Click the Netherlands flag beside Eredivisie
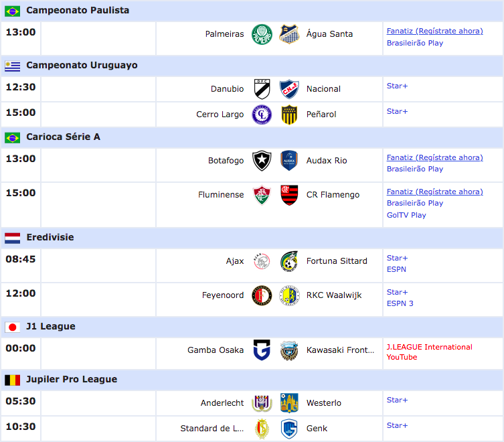 pos(13,238)
